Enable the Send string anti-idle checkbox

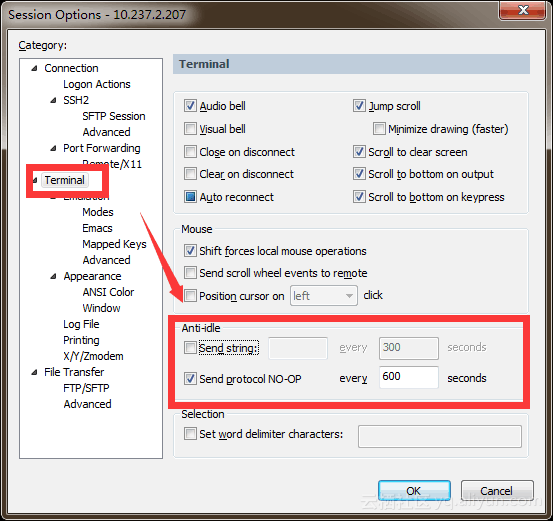coord(190,348)
